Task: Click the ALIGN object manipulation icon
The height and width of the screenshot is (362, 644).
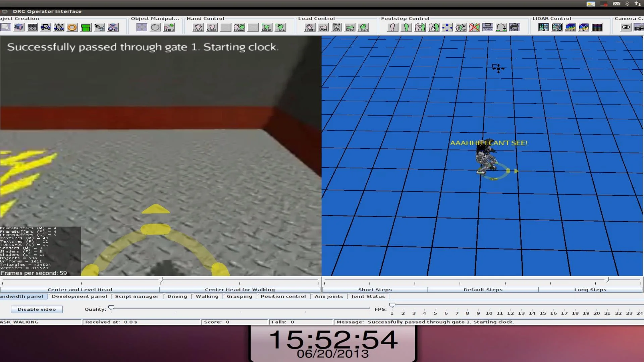Action: [169, 27]
